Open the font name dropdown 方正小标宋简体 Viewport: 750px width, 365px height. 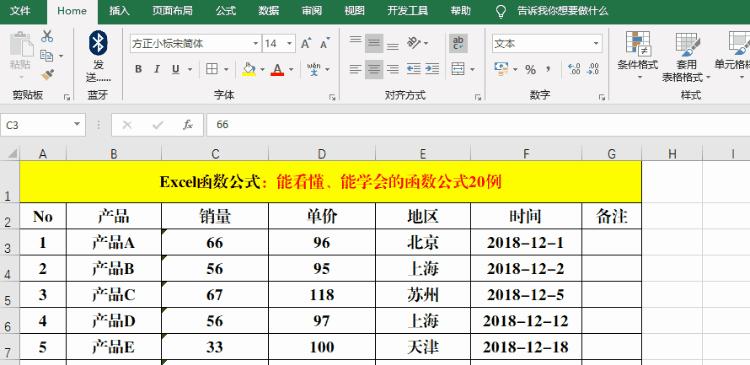pyautogui.click(x=255, y=44)
